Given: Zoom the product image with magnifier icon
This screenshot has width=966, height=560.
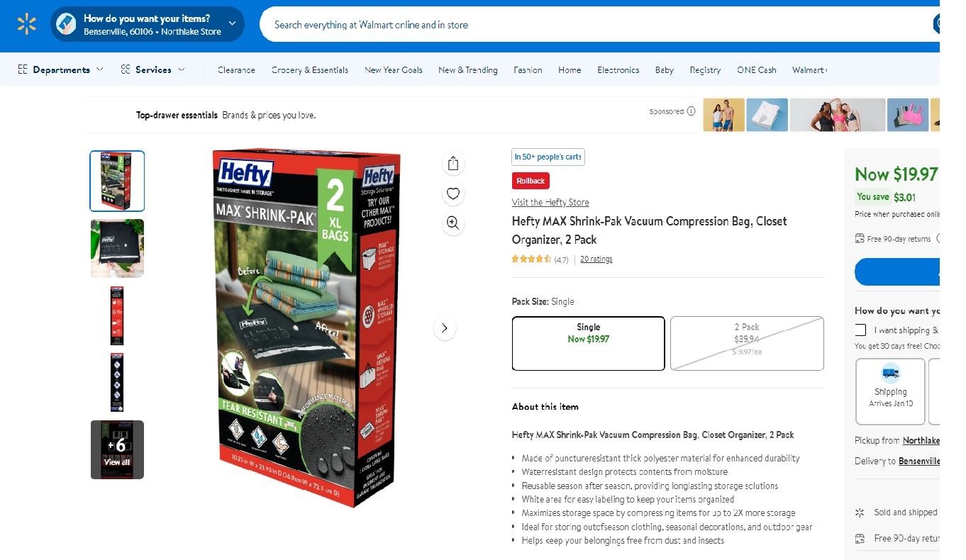Looking at the screenshot, I should pos(453,223).
